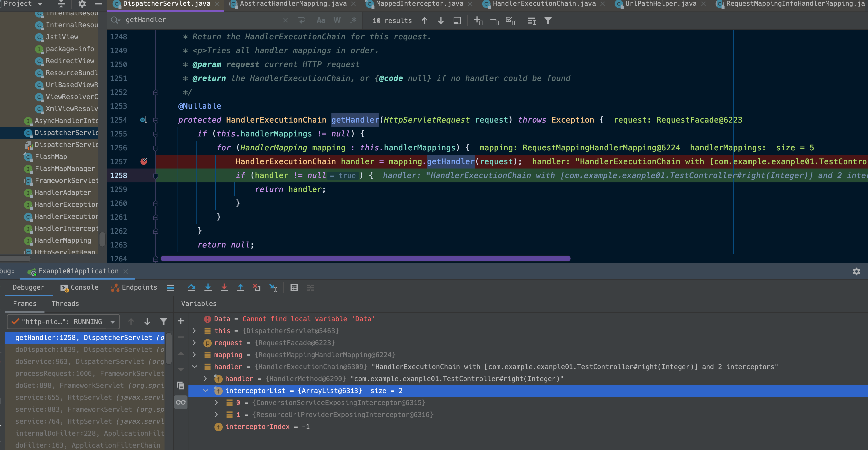Click the Run to Cursor icon
The height and width of the screenshot is (450, 868).
coord(273,288)
